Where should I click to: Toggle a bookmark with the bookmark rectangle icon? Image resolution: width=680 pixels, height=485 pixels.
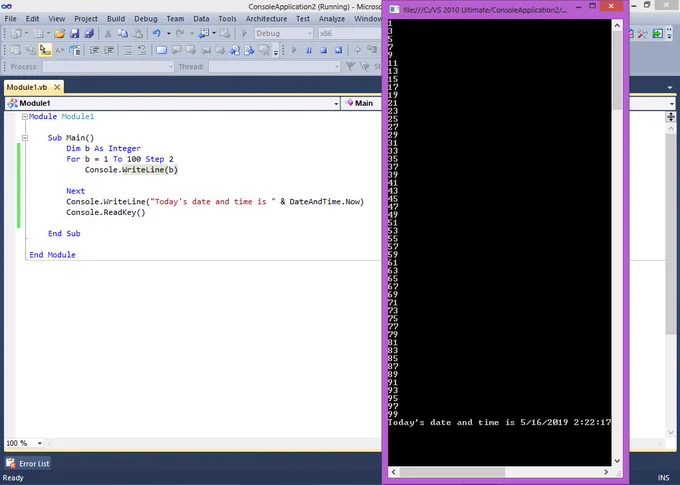pos(161,50)
